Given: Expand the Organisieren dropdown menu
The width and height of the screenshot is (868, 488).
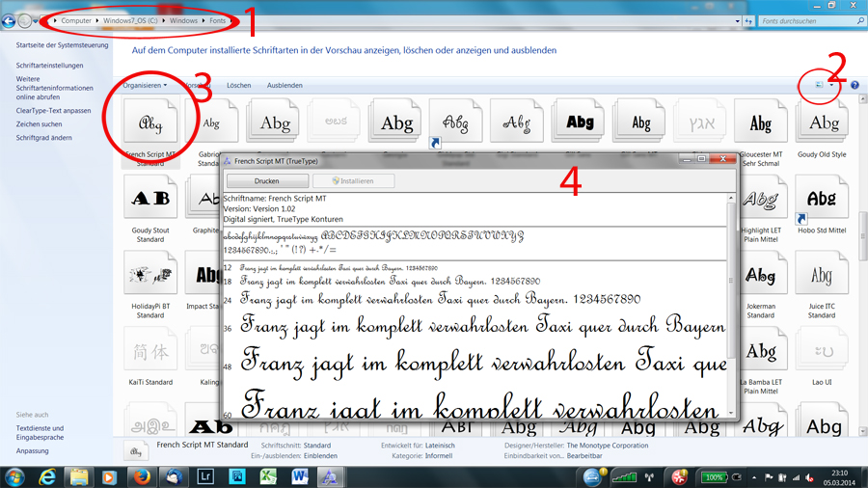Looking at the screenshot, I should pyautogui.click(x=145, y=85).
